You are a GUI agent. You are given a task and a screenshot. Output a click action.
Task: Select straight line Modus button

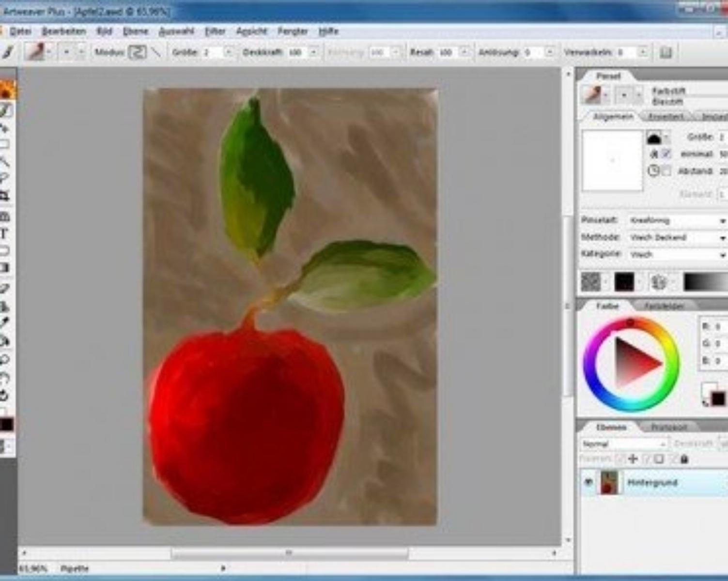point(156,52)
